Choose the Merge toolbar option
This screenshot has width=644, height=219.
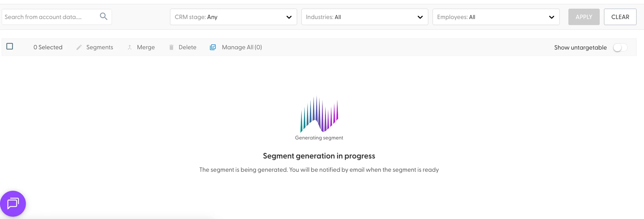[146, 47]
